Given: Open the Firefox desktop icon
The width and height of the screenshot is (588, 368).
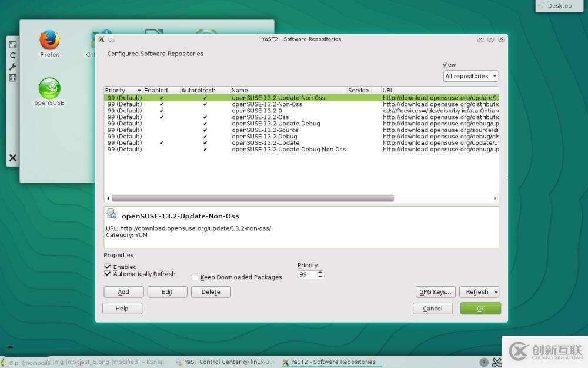Looking at the screenshot, I should [49, 41].
